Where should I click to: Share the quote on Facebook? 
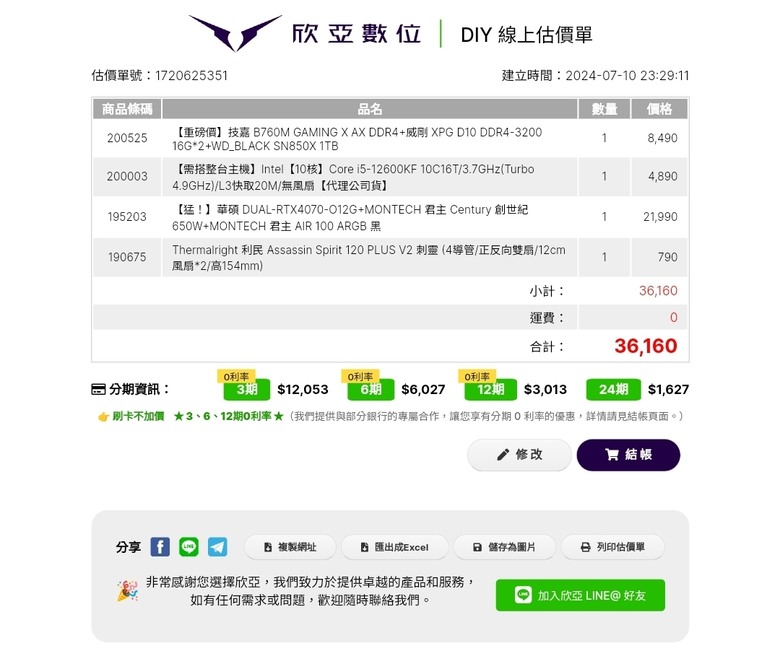tap(160, 547)
